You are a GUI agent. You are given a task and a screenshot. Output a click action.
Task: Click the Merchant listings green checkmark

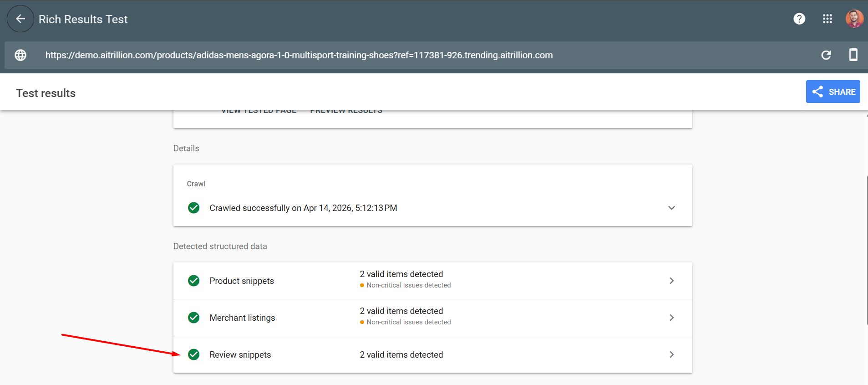[x=194, y=318]
